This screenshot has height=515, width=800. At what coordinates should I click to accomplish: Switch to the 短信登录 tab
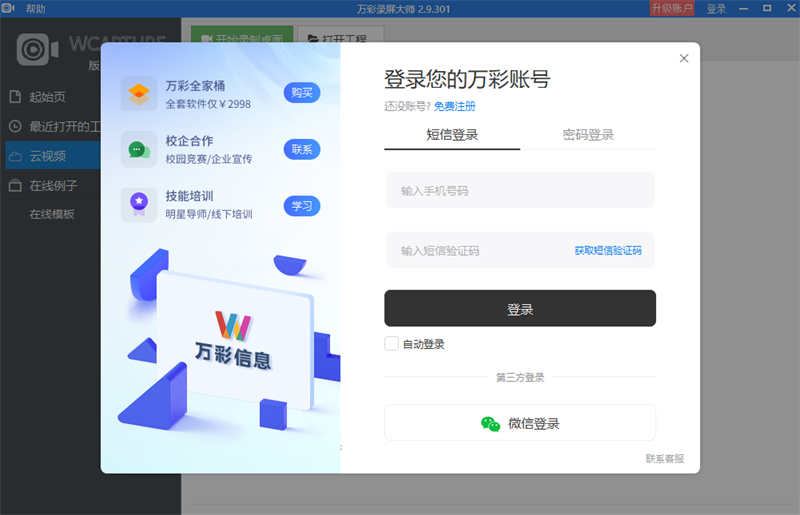(452, 135)
